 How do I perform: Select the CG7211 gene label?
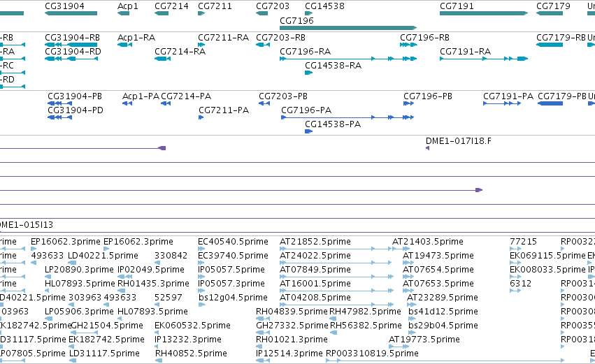(x=215, y=6)
